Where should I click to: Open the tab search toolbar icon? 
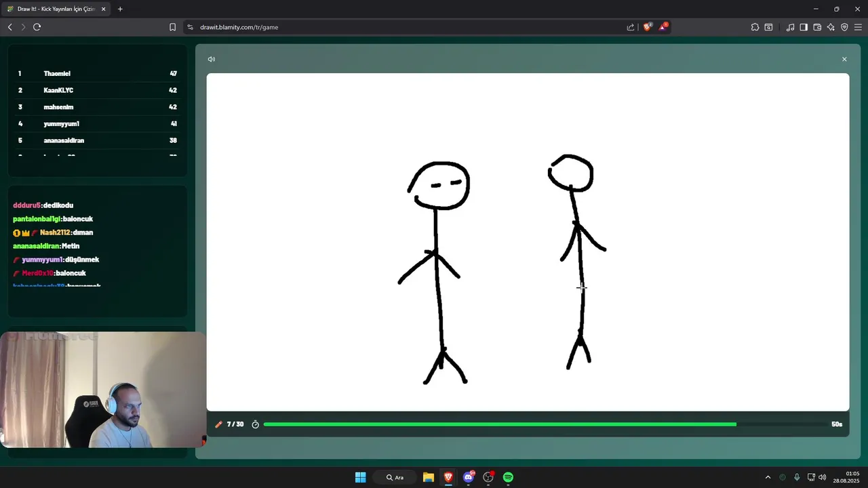[x=768, y=27]
